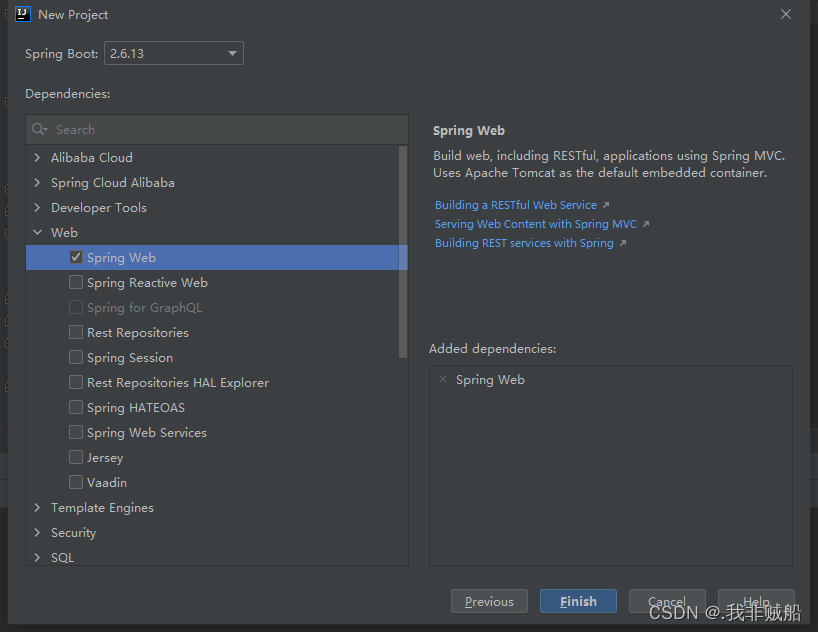Select the Jersey checkbox
Image resolution: width=818 pixels, height=632 pixels.
point(76,458)
